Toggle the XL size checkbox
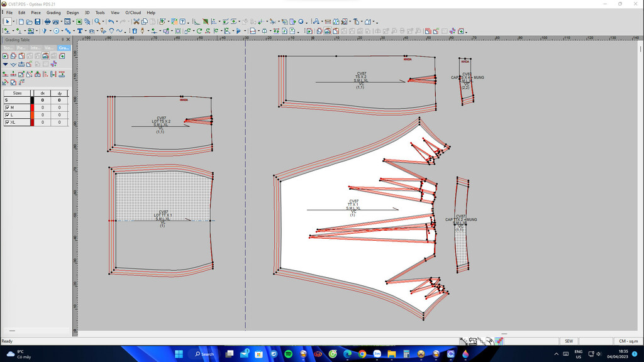644x362 pixels. coord(7,123)
